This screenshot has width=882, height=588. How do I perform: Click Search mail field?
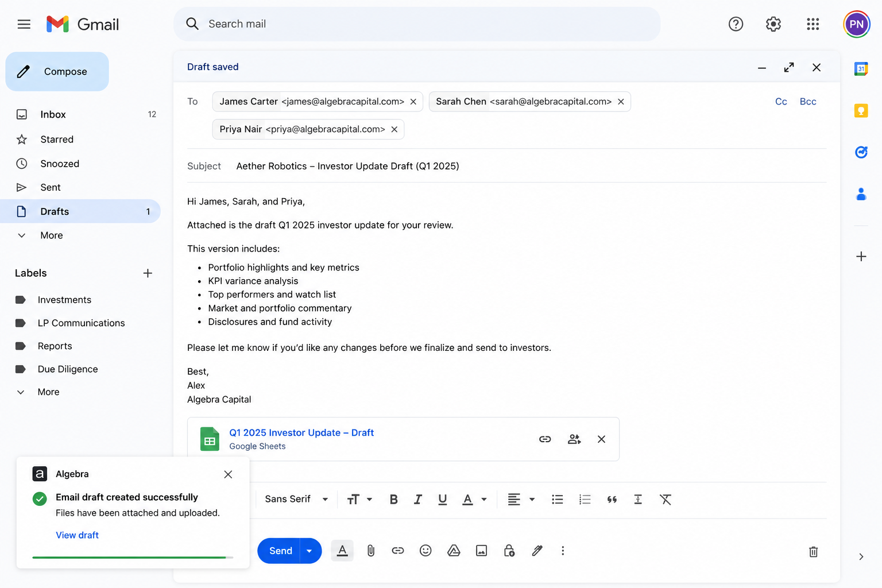[x=417, y=24]
